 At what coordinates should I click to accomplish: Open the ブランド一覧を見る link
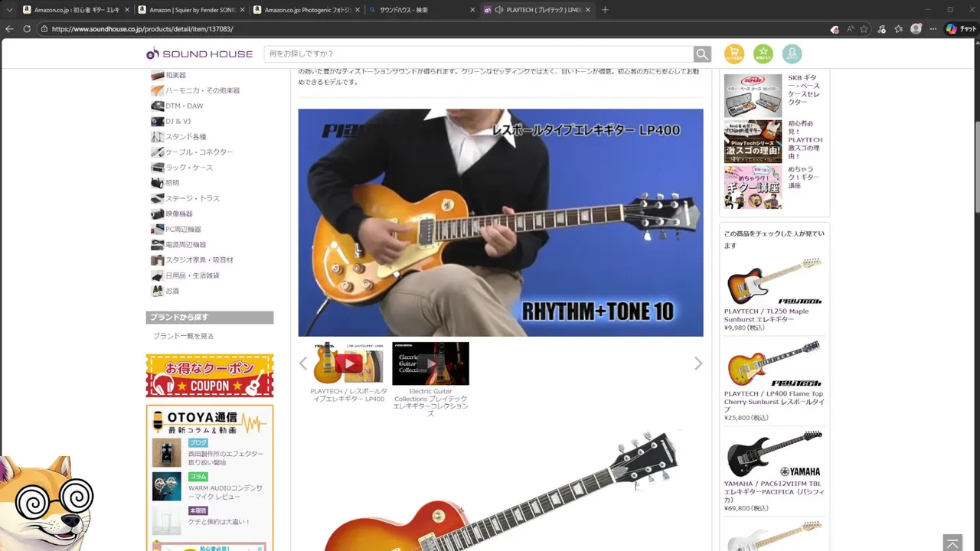click(x=184, y=336)
